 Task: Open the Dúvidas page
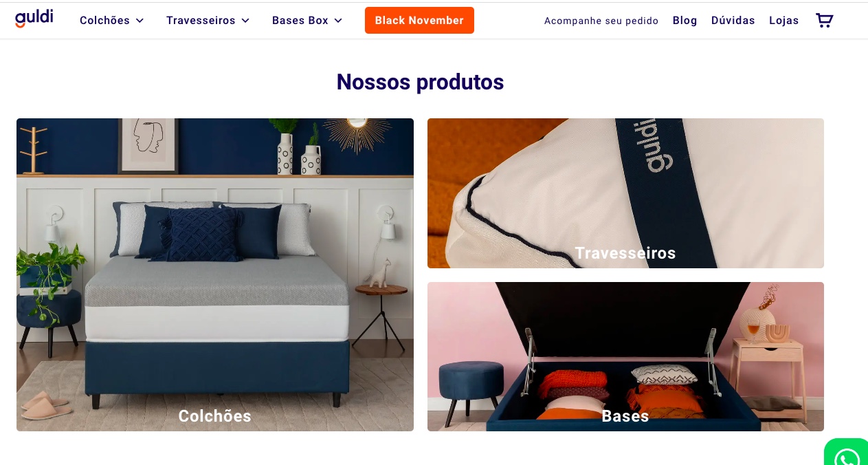tap(733, 21)
